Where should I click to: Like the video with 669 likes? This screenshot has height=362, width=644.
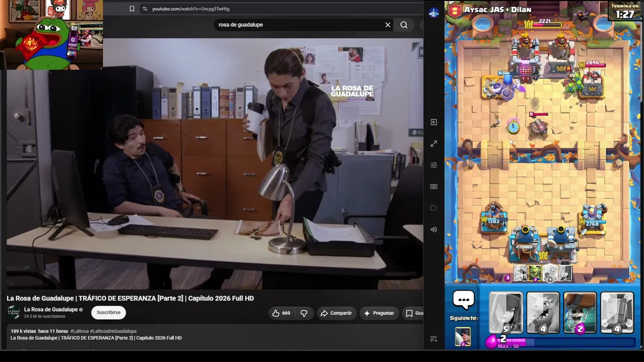point(281,313)
